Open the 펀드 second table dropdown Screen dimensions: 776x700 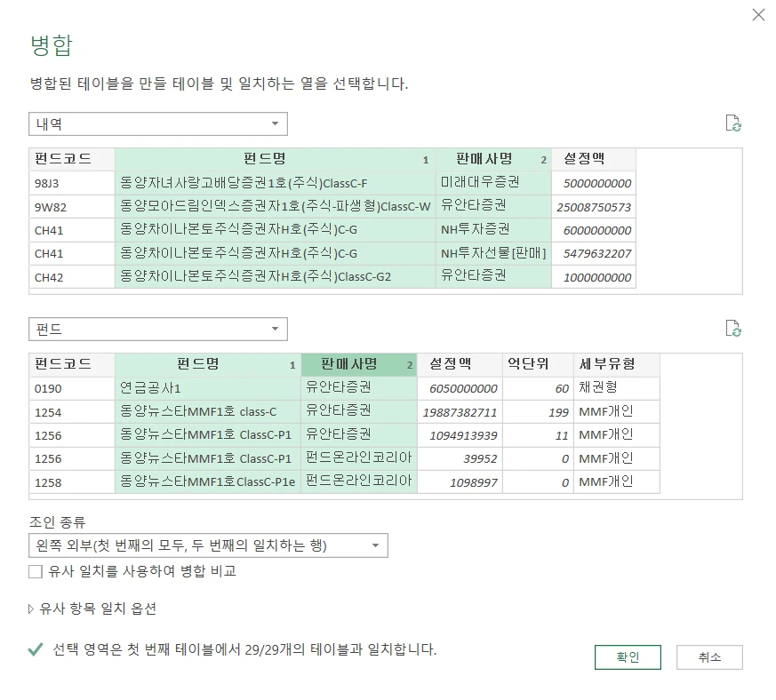tap(158, 330)
